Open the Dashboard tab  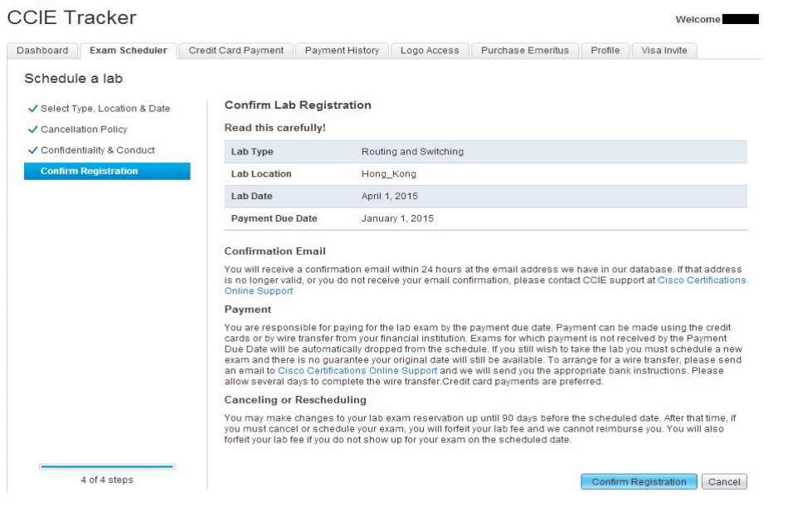pyautogui.click(x=42, y=51)
